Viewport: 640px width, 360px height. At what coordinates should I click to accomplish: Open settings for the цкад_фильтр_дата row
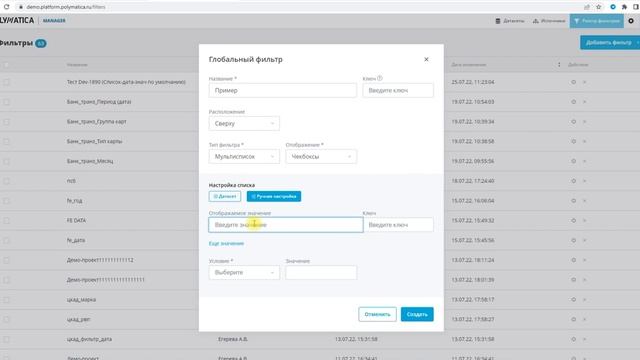(x=573, y=339)
